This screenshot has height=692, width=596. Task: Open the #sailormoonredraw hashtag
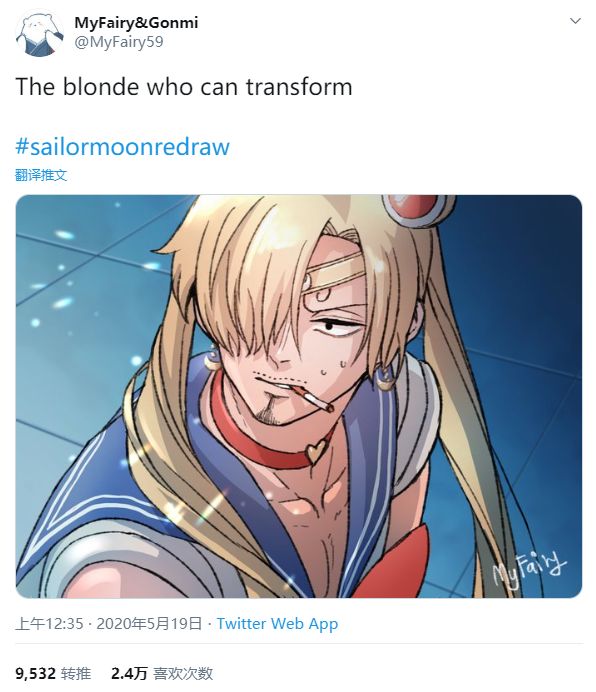pos(122,147)
